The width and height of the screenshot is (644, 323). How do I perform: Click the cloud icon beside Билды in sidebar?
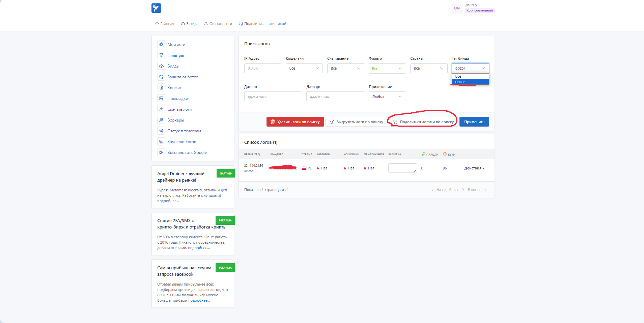(161, 66)
